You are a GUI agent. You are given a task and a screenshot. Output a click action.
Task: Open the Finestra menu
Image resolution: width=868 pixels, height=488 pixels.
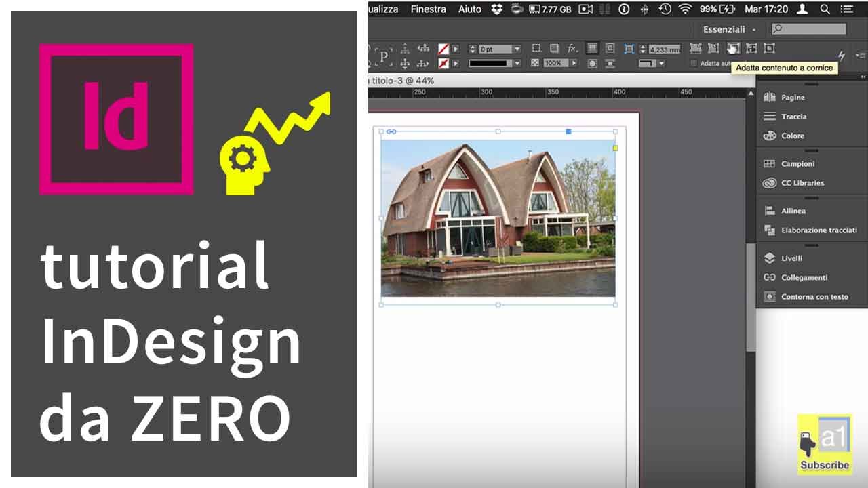(x=428, y=9)
